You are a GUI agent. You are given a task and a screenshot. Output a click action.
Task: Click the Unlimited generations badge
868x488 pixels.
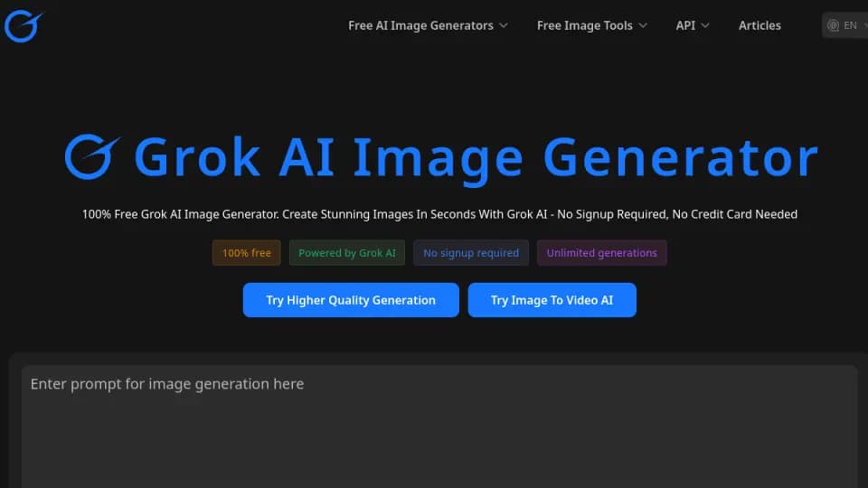point(602,253)
